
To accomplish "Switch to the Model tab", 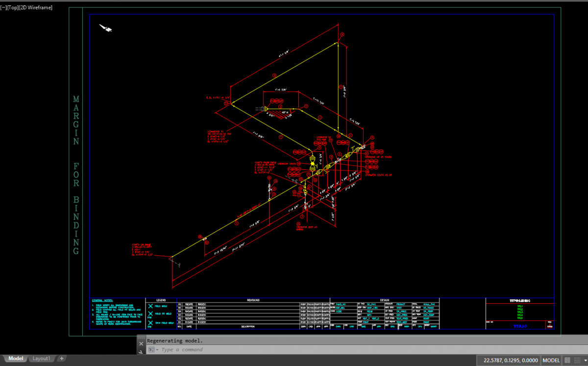I will tap(16, 359).
